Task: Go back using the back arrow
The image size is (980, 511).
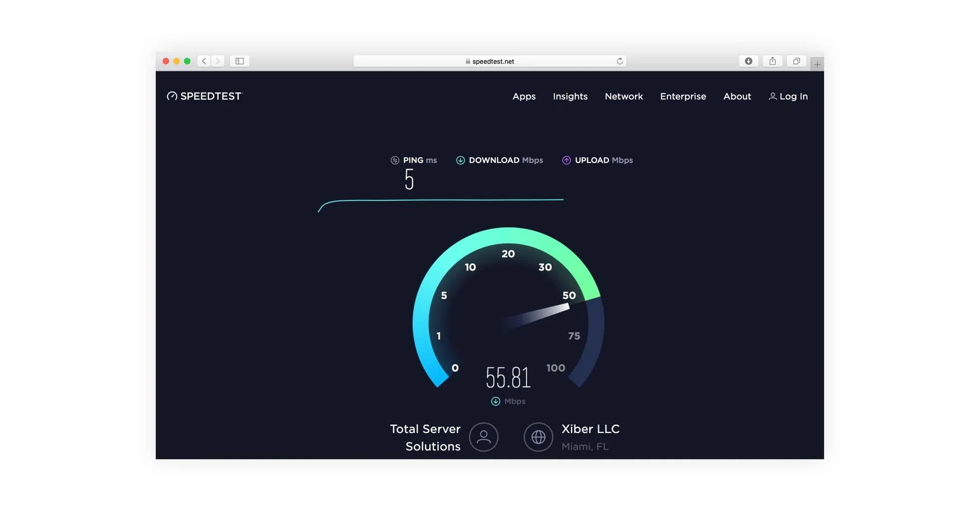Action: pyautogui.click(x=204, y=61)
